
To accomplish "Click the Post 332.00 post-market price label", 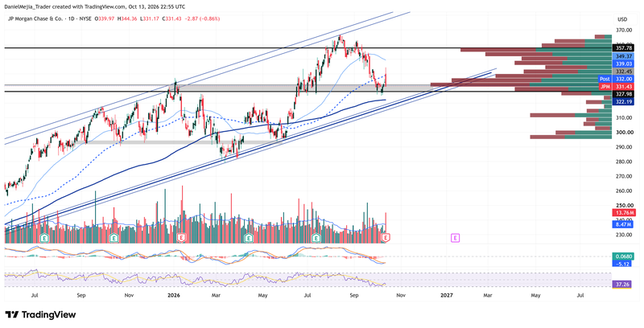I will 616,79.
